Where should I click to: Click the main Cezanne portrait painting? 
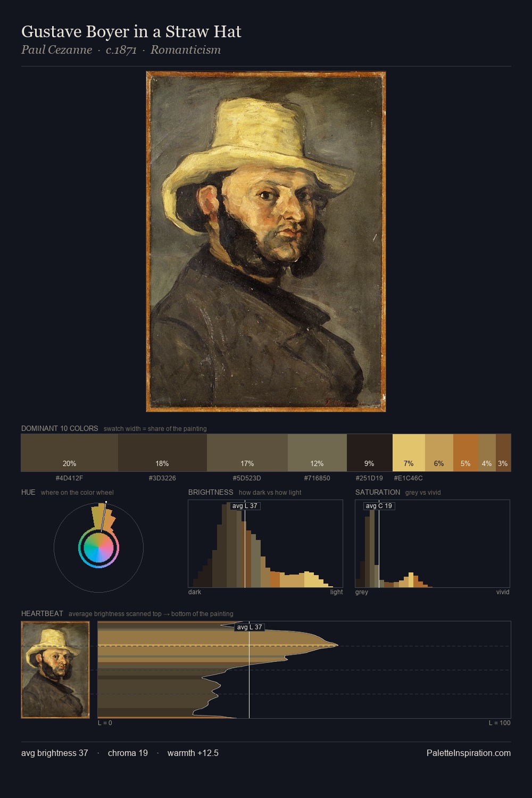click(266, 242)
